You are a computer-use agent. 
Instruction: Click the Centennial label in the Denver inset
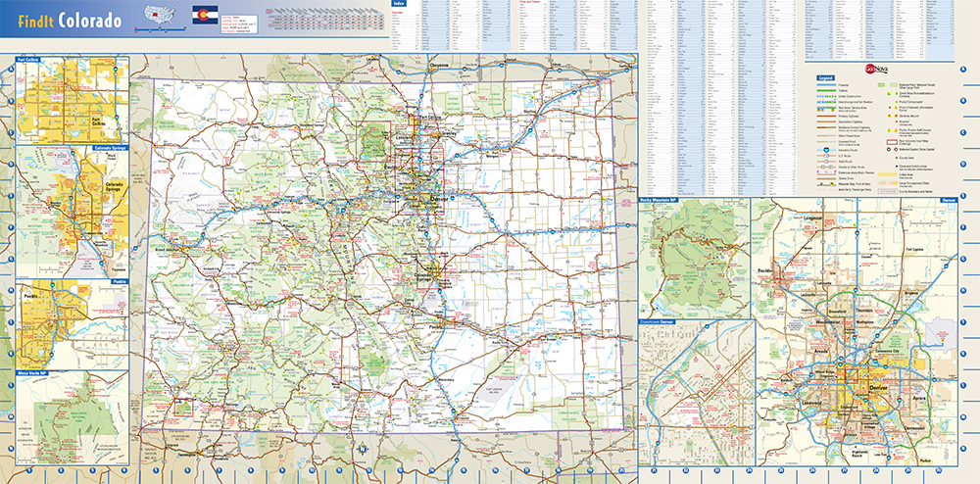tap(913, 430)
